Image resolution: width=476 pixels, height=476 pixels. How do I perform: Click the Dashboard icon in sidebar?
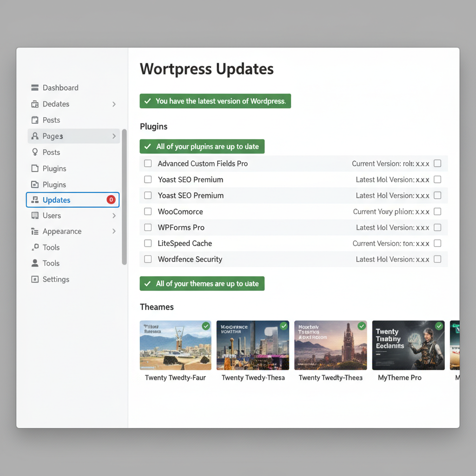pos(35,88)
